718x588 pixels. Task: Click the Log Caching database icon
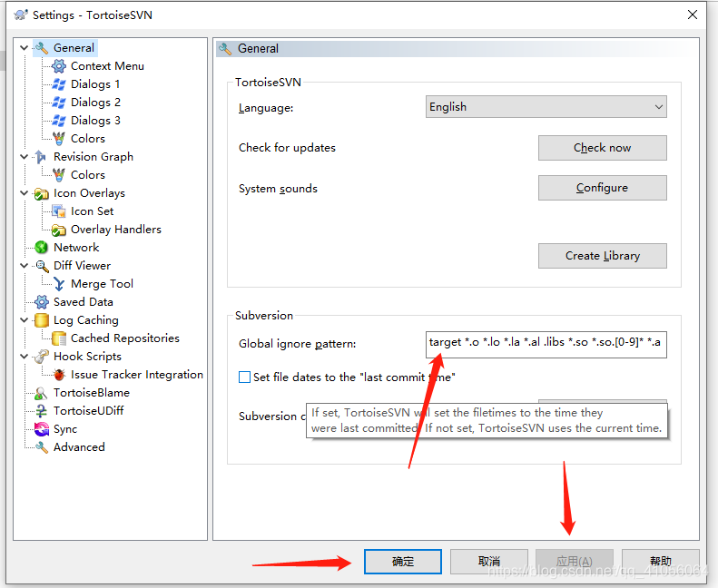point(41,320)
